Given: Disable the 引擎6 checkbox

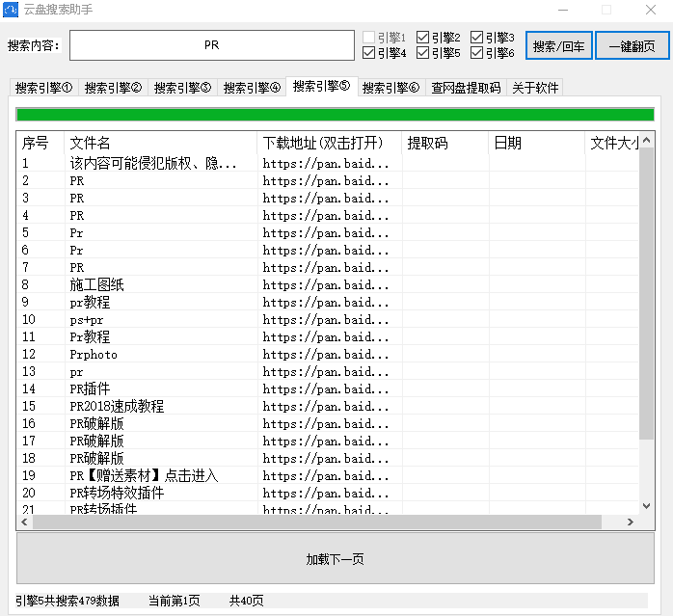Looking at the screenshot, I should [477, 53].
